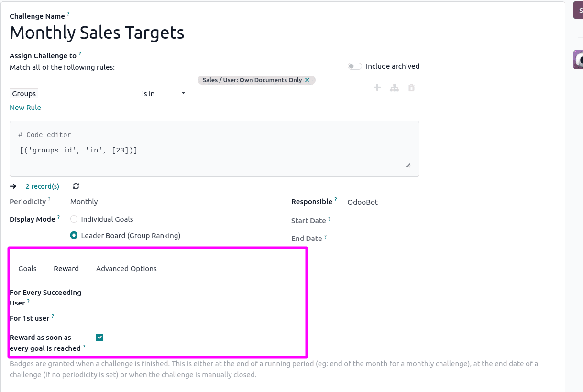The image size is (583, 392).
Task: Open the Responsible field showing OdooBot
Action: (x=362, y=202)
